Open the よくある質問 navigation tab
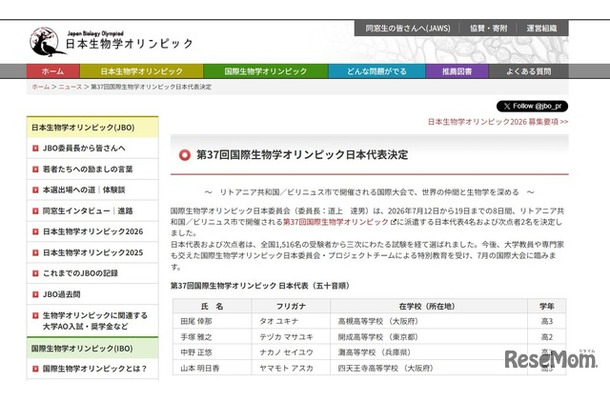 529,71
